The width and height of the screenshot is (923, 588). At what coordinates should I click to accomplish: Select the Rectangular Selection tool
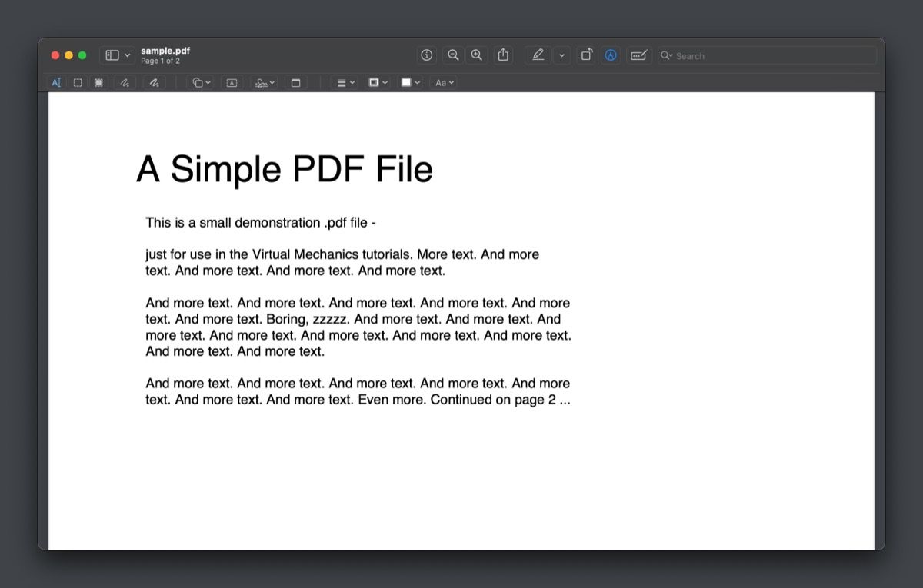[x=77, y=82]
